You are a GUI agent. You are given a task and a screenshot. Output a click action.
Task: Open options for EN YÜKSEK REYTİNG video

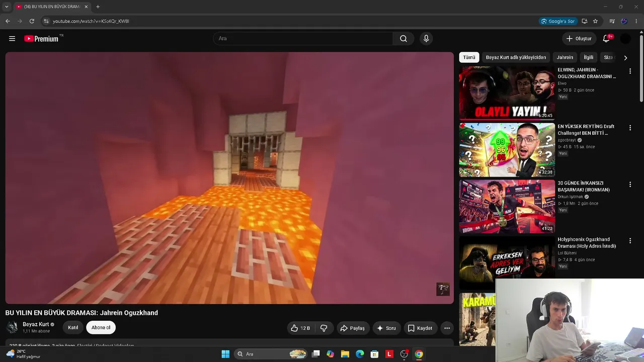pos(630,128)
